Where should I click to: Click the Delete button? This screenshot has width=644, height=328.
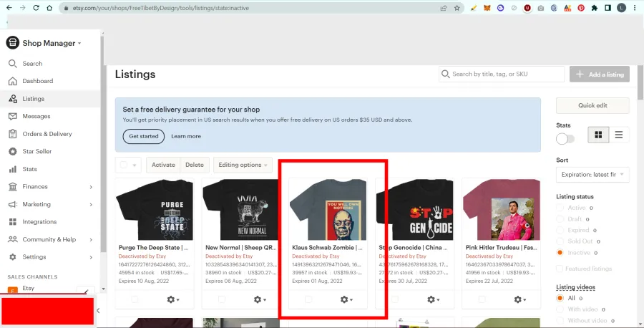pos(194,165)
